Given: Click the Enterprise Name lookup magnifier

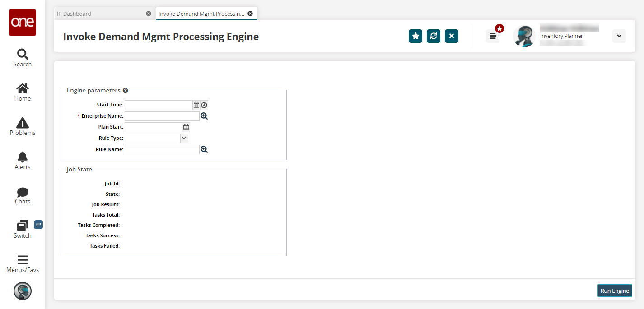Looking at the screenshot, I should (x=204, y=116).
